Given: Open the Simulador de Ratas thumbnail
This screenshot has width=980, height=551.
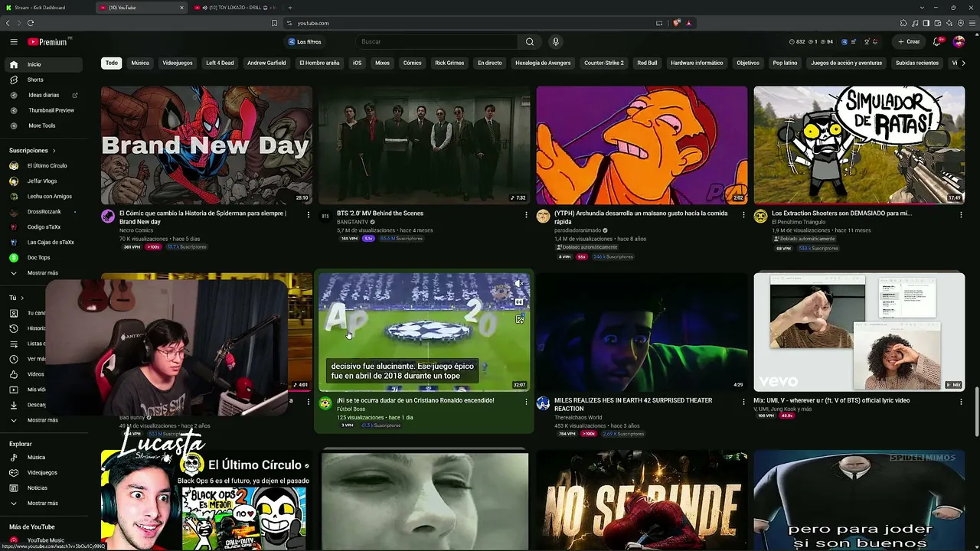Looking at the screenshot, I should pyautogui.click(x=859, y=145).
